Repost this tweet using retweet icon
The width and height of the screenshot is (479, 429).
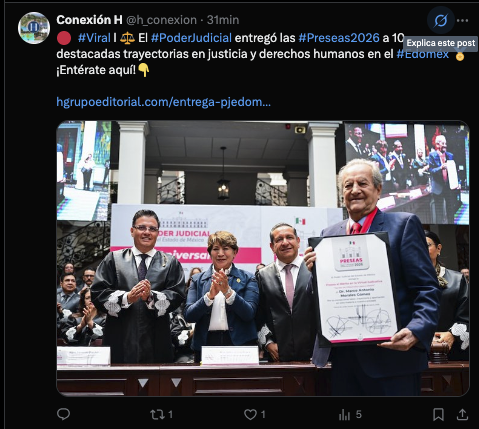coord(156,415)
